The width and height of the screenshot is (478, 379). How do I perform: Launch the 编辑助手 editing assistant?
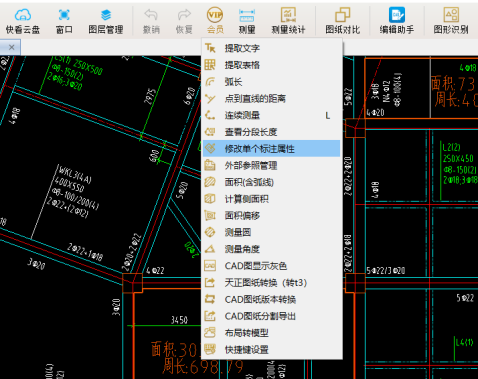click(397, 15)
